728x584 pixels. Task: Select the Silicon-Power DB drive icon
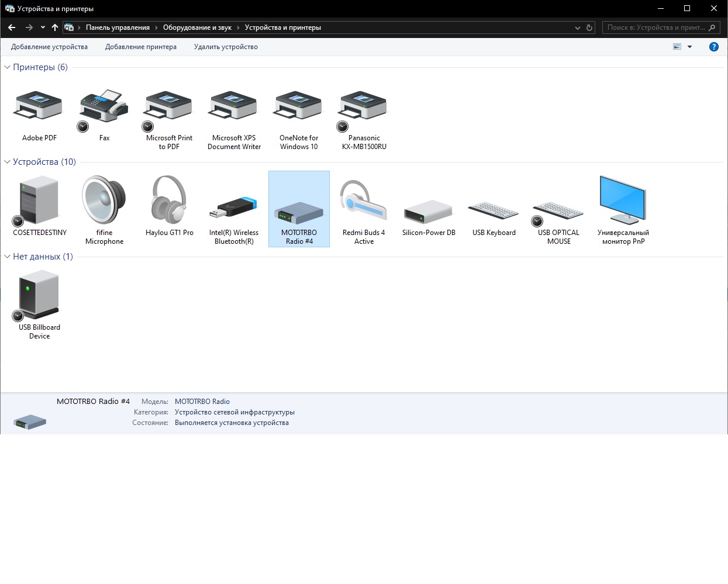pyautogui.click(x=428, y=212)
